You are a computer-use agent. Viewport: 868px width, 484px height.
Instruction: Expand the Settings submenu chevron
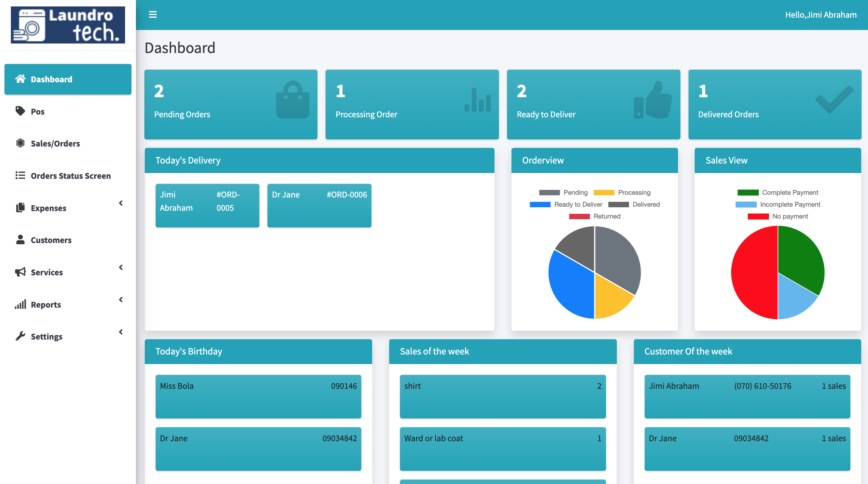click(121, 332)
